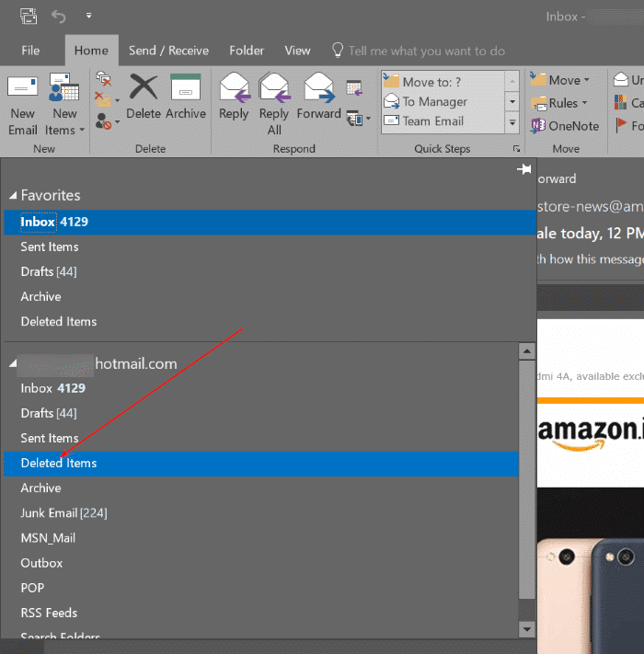Screen dimensions: 644x654
Task: Open Deleted Items under Favorites
Action: tap(270, 322)
